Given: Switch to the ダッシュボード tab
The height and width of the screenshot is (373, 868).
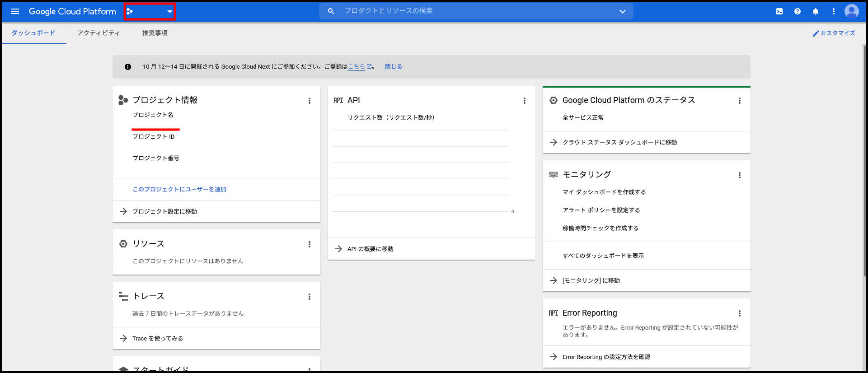Looking at the screenshot, I should click(x=33, y=33).
